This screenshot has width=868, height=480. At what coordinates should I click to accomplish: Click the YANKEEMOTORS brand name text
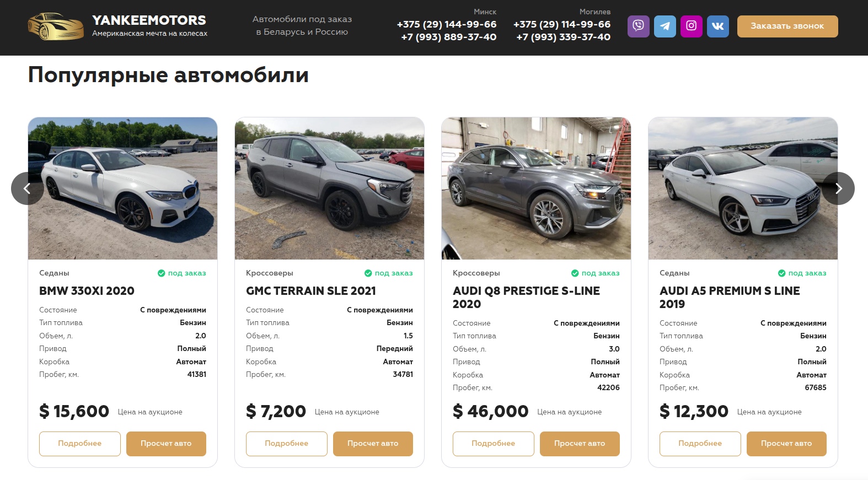149,20
